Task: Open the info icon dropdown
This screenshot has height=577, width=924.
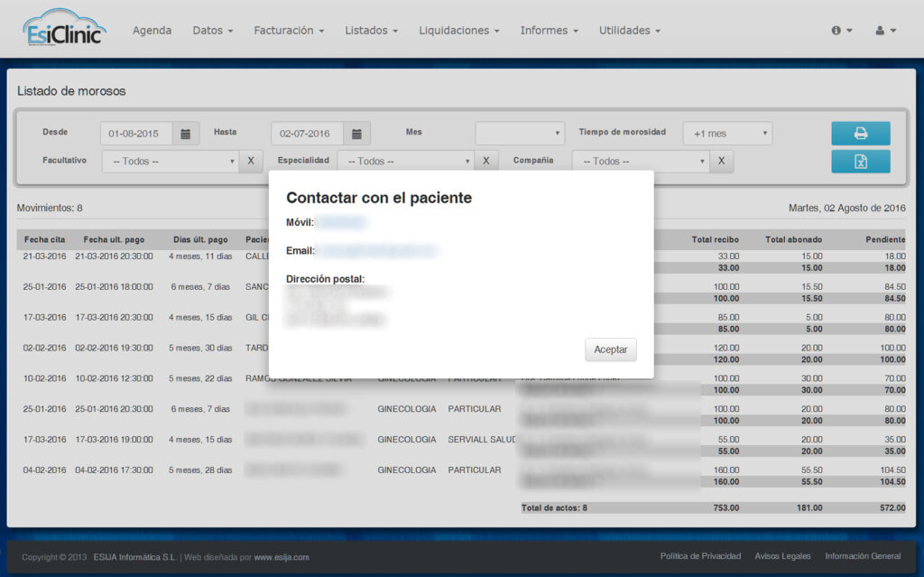Action: (x=842, y=30)
